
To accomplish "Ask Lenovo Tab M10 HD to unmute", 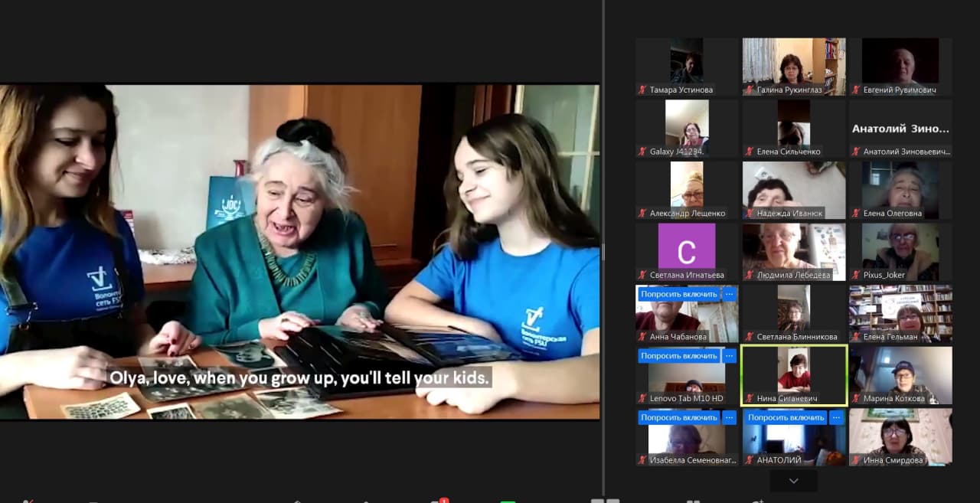I will [x=678, y=356].
